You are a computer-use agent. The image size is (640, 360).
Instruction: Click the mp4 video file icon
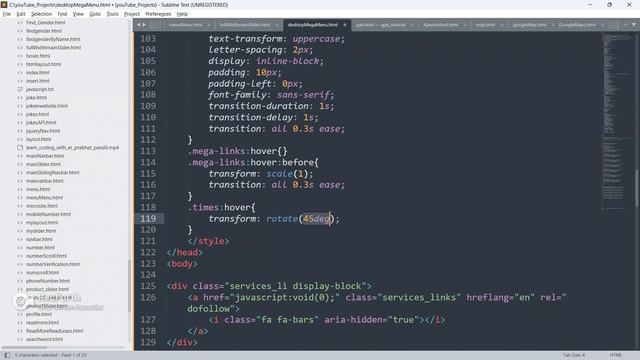coord(20,147)
